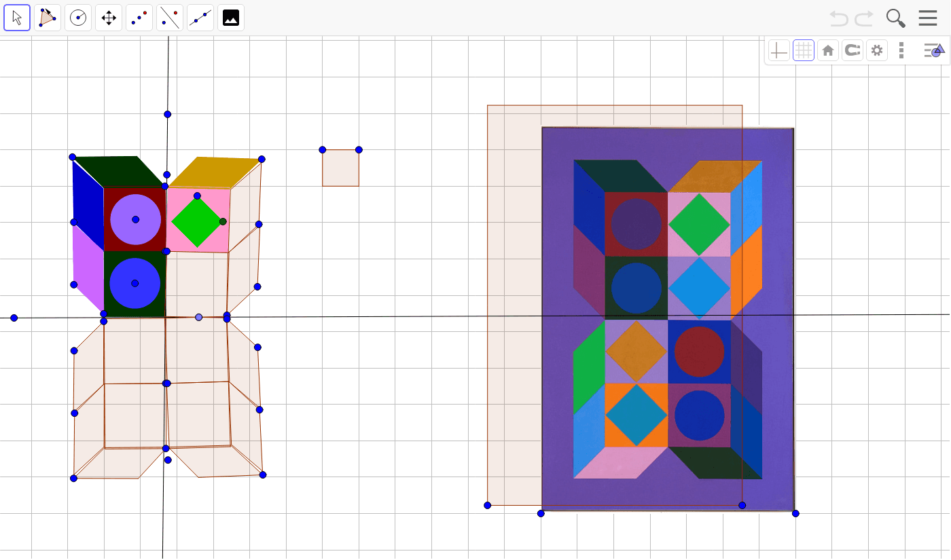Toggle the grid display

804,50
